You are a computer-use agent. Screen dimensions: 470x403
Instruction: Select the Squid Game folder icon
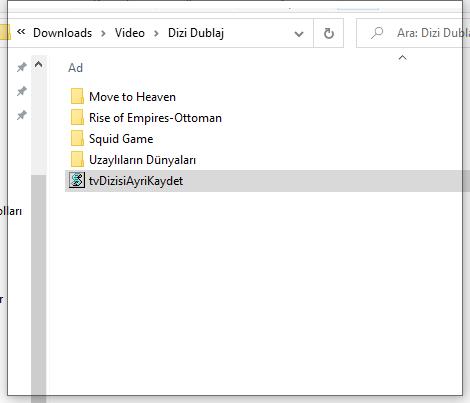click(77, 139)
